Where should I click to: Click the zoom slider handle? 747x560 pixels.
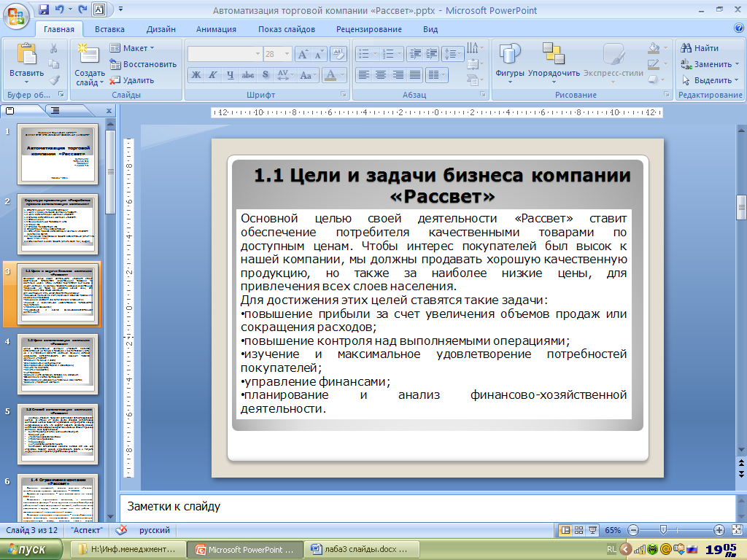[x=663, y=530]
